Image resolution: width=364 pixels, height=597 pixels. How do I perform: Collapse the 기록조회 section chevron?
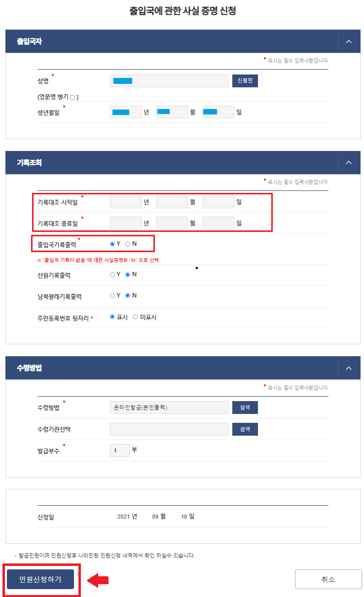349,162
